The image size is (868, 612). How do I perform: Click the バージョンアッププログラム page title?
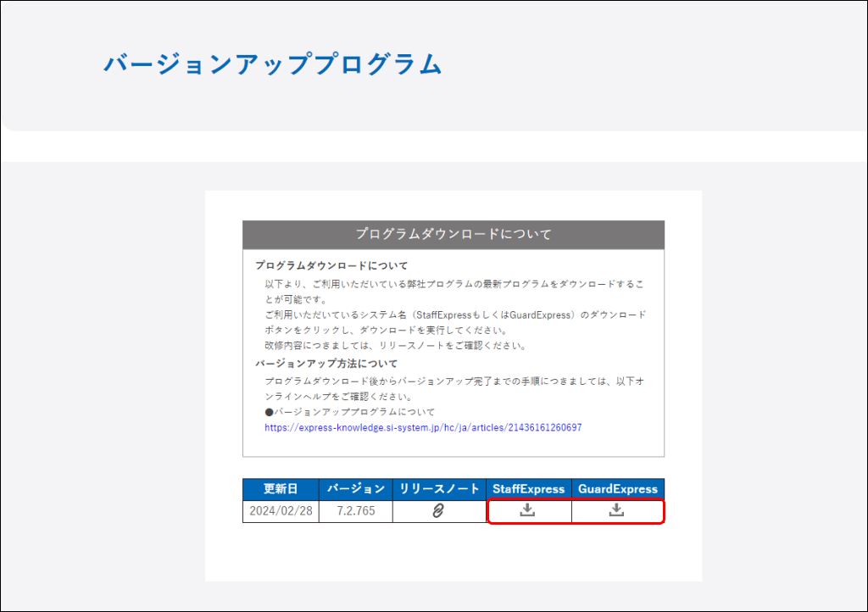(273, 64)
